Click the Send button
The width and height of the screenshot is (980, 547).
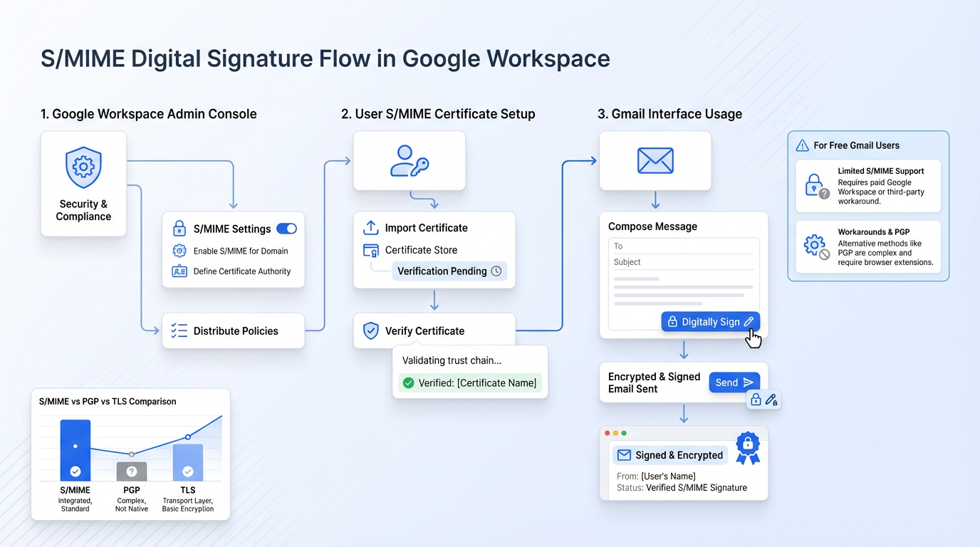point(734,382)
